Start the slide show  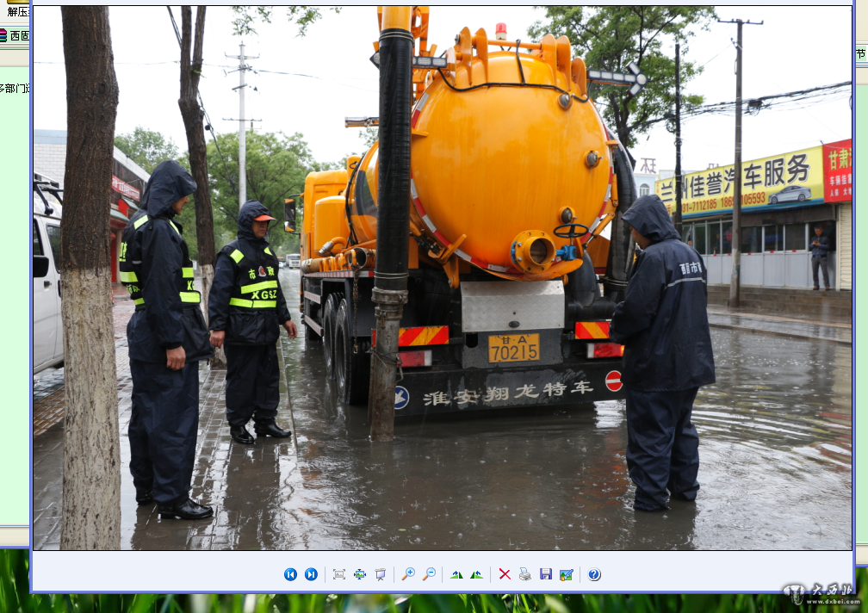[380, 574]
